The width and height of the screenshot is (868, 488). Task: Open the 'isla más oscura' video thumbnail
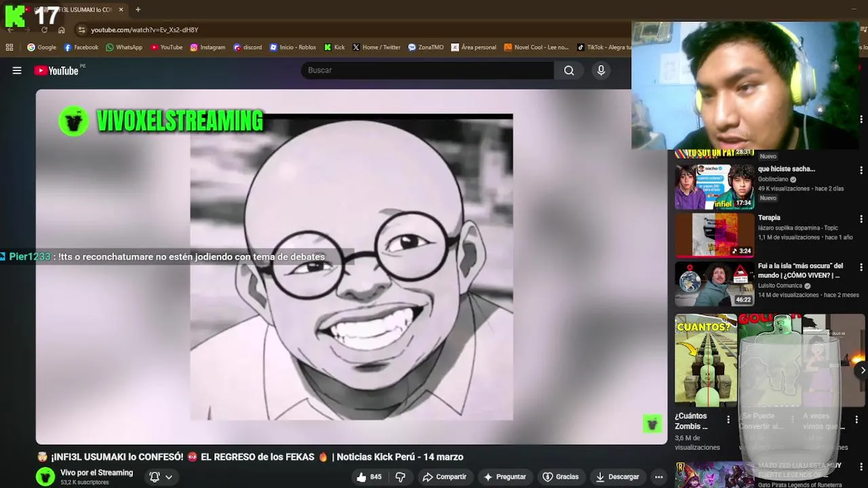(x=715, y=284)
